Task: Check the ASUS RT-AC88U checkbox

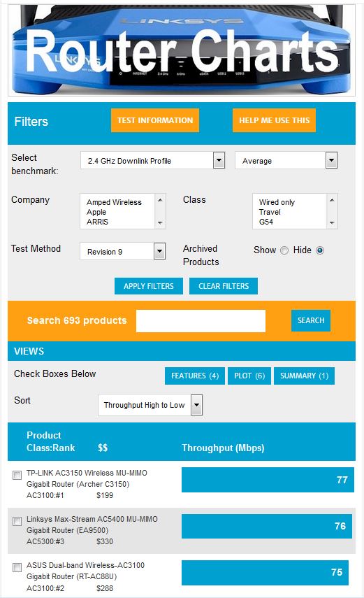Action: coord(17,567)
